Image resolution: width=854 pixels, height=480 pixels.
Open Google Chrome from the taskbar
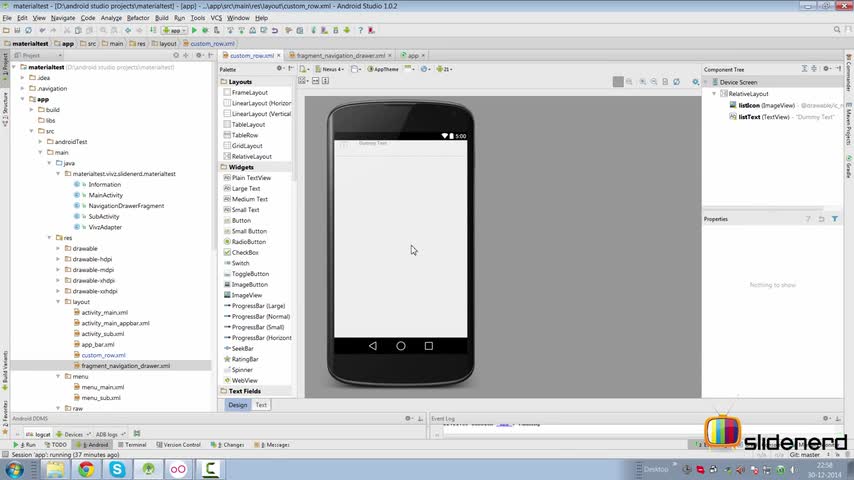86,468
